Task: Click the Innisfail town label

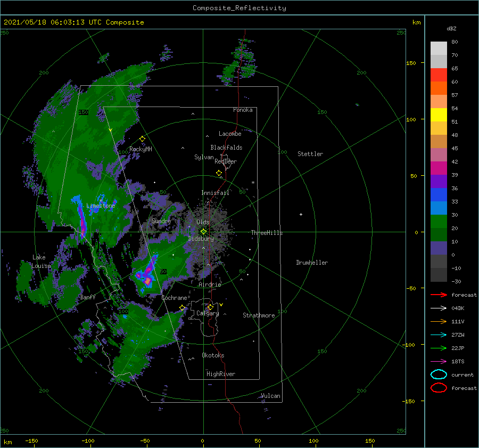Action: (x=215, y=193)
